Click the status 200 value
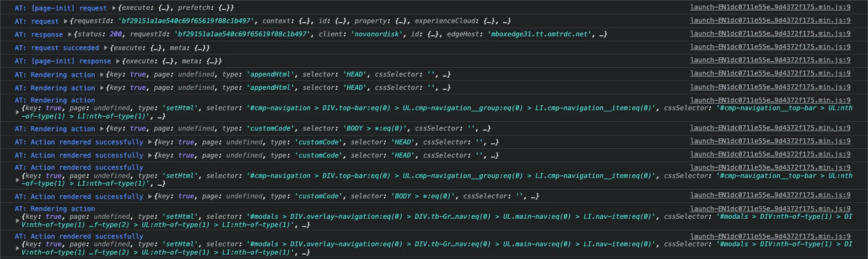Screen dimensions: 868x259 [x=116, y=34]
